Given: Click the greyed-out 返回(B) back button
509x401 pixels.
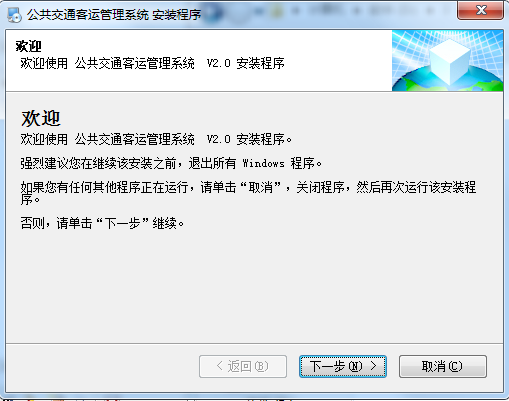Looking at the screenshot, I should tap(243, 366).
